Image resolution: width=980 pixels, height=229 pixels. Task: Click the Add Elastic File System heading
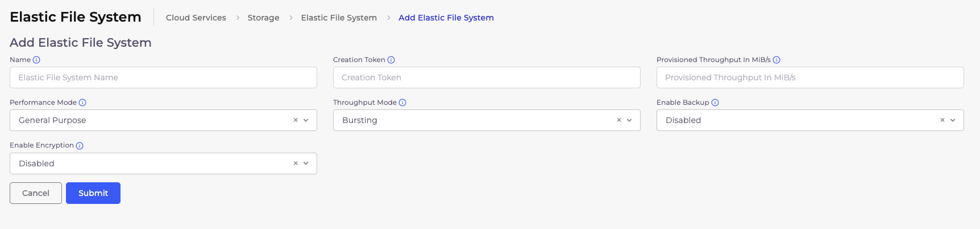pyautogui.click(x=81, y=43)
